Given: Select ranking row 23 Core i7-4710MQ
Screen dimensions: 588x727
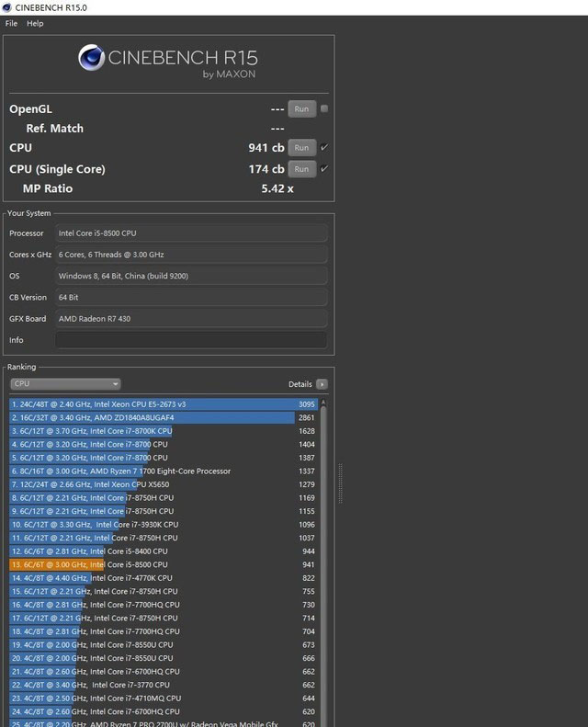Looking at the screenshot, I should point(164,699).
